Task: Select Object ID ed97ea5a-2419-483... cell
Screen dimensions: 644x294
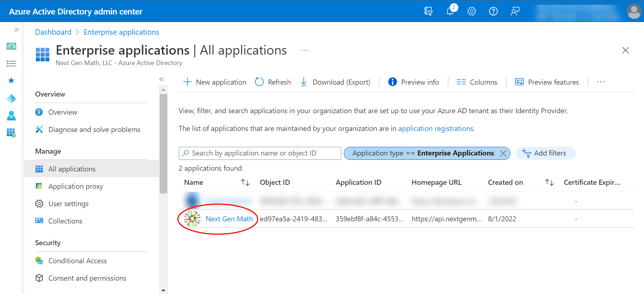Action: (x=294, y=219)
